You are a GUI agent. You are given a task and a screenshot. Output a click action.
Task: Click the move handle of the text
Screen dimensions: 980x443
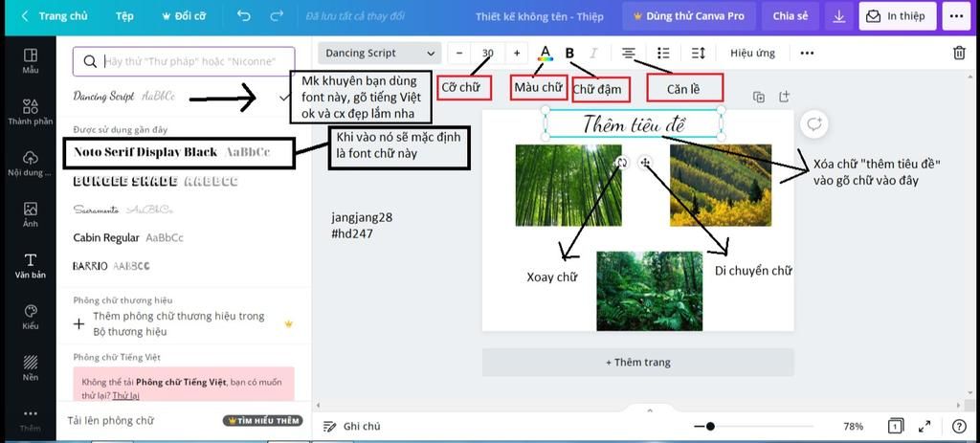(x=646, y=163)
